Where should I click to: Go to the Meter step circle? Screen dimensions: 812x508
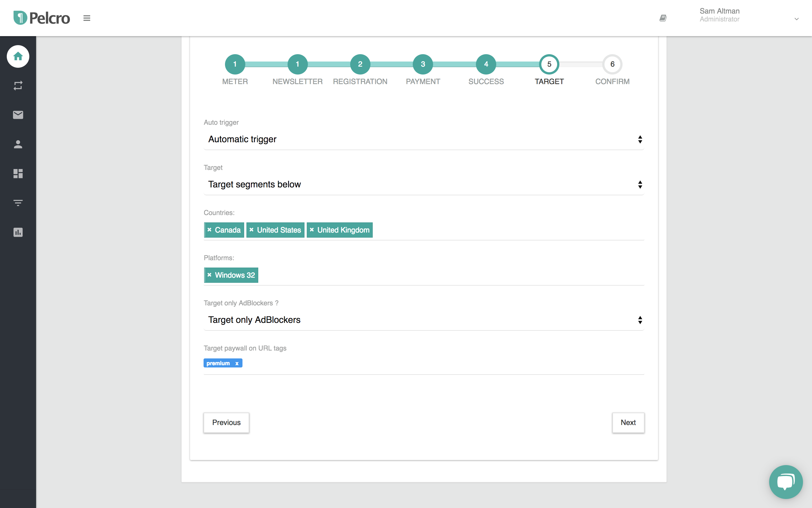[235, 64]
